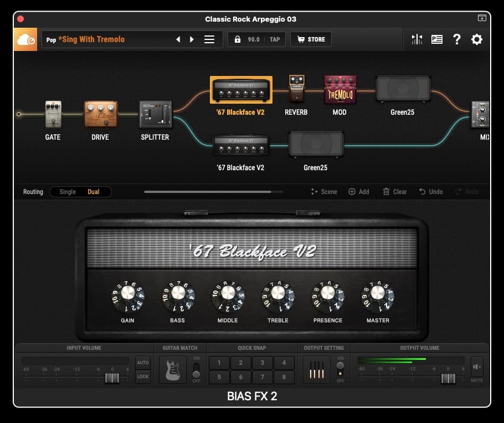The width and height of the screenshot is (504, 423).
Task: Open the Scene option
Action: [324, 192]
